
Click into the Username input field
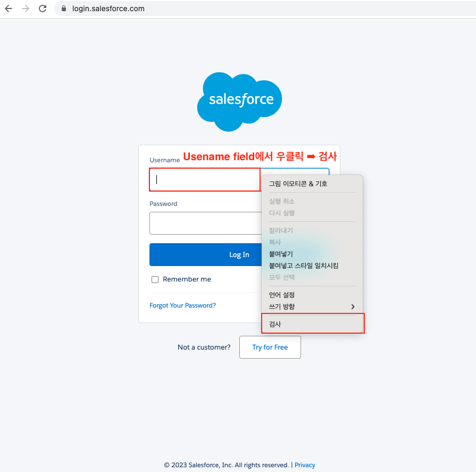pyautogui.click(x=205, y=180)
